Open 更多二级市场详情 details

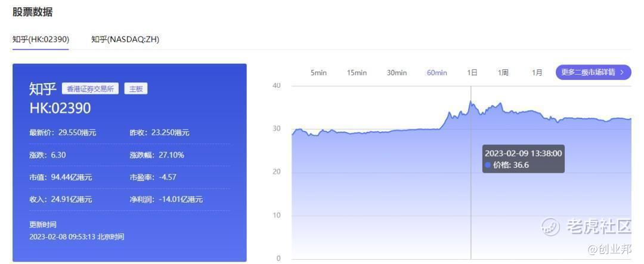click(x=593, y=72)
